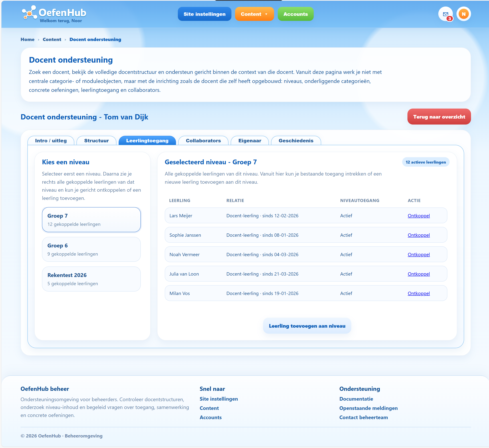Select the Rekentest 2026 level card
The height and width of the screenshot is (448, 489).
click(x=91, y=279)
